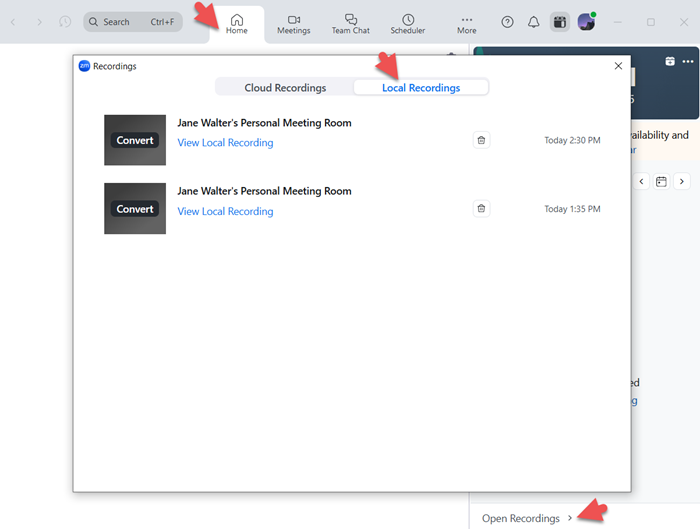Expand the More menu
The height and width of the screenshot is (529, 700).
(x=466, y=23)
